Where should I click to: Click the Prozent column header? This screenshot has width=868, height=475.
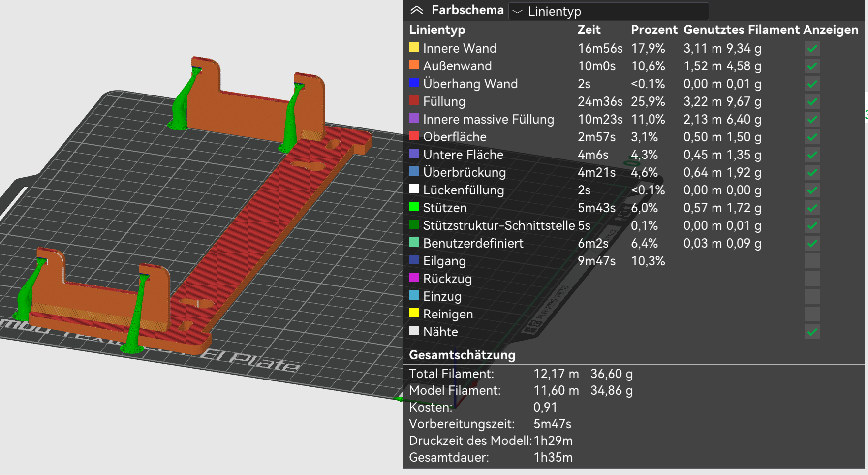pyautogui.click(x=653, y=30)
